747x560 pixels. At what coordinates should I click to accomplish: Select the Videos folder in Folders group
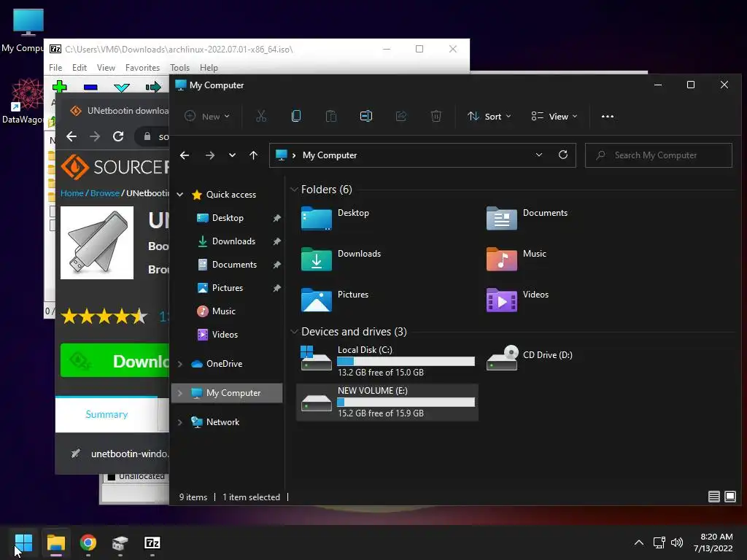(x=517, y=300)
